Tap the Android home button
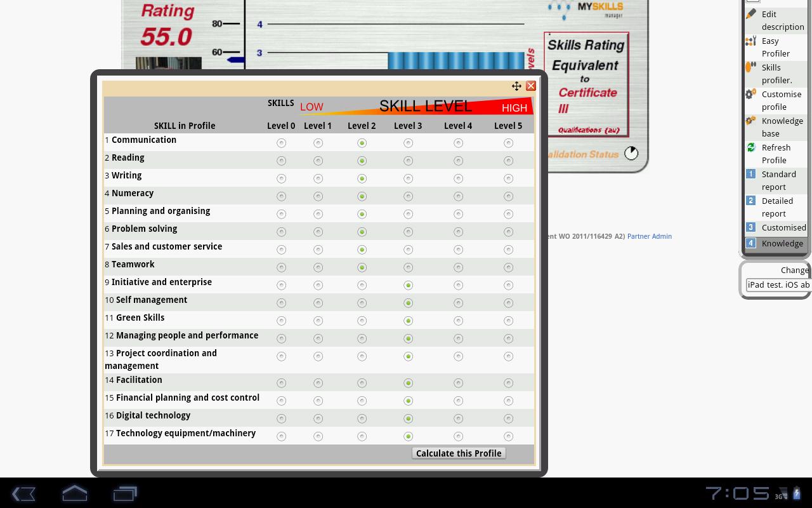Image resolution: width=812 pixels, height=508 pixels. pyautogui.click(x=74, y=493)
